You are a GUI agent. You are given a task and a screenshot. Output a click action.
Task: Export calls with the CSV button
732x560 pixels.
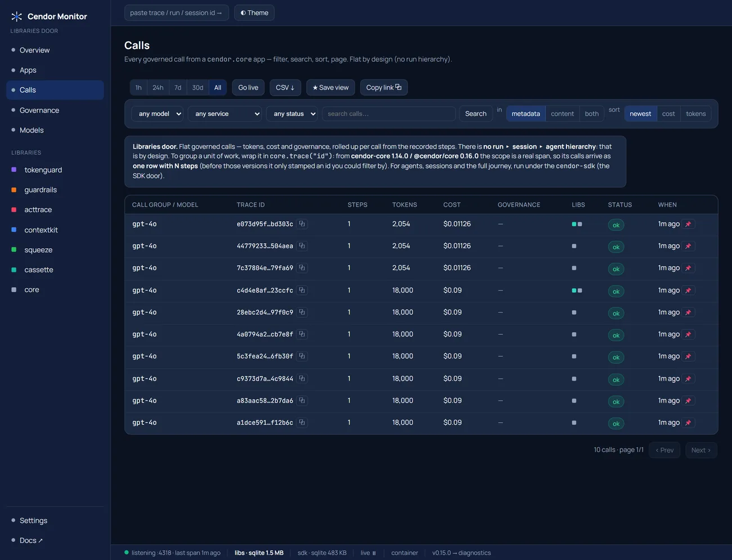point(285,87)
